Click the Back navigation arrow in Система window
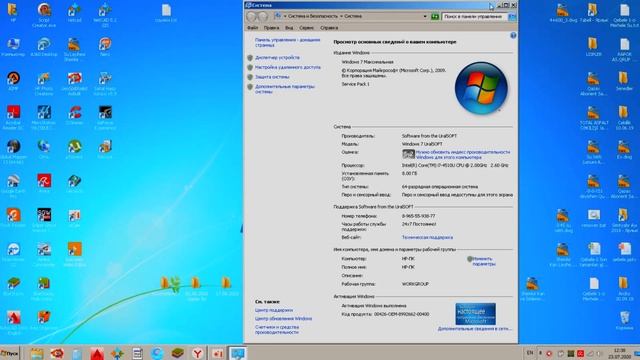This screenshot has height=360, width=640. (x=251, y=17)
